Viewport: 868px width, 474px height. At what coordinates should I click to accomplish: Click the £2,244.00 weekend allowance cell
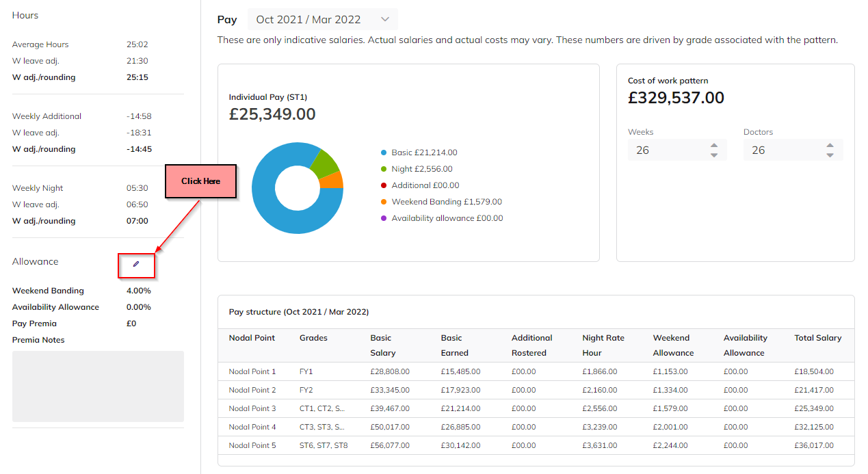point(670,445)
